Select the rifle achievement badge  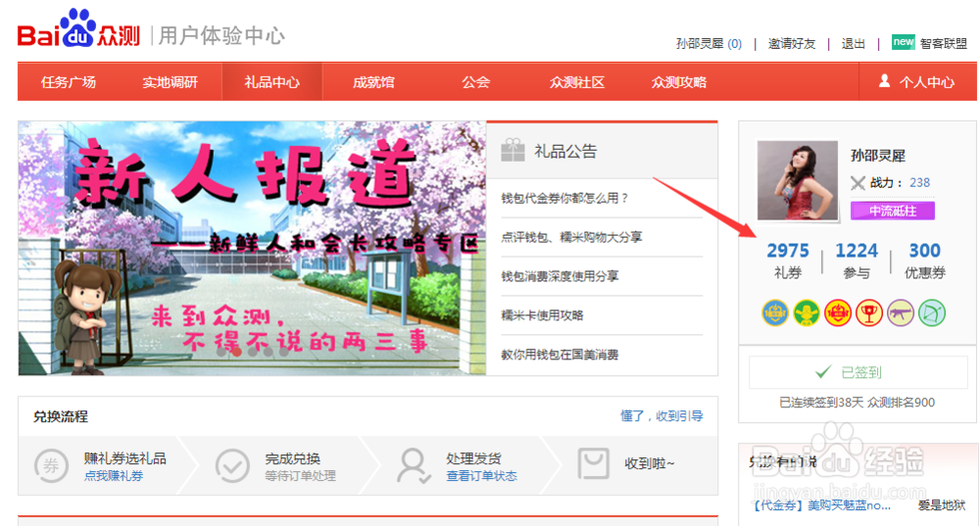(900, 312)
